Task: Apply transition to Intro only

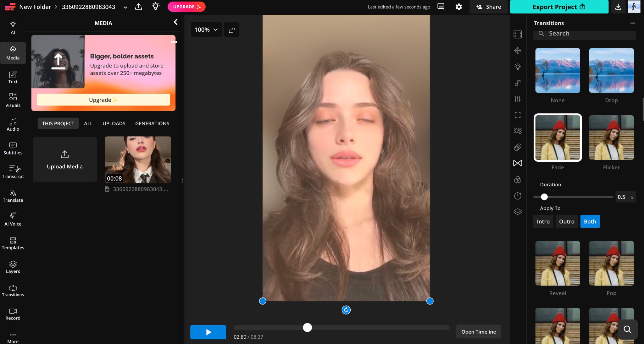Action: tap(543, 221)
